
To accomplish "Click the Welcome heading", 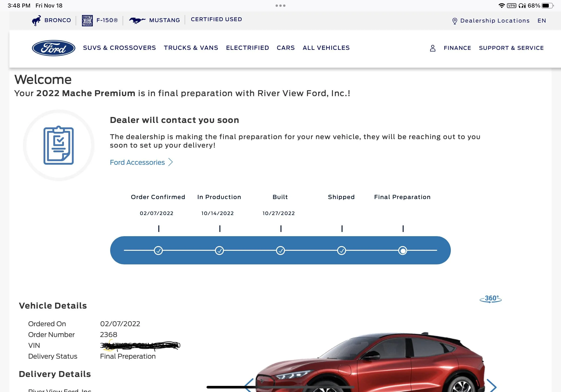I will [x=43, y=80].
